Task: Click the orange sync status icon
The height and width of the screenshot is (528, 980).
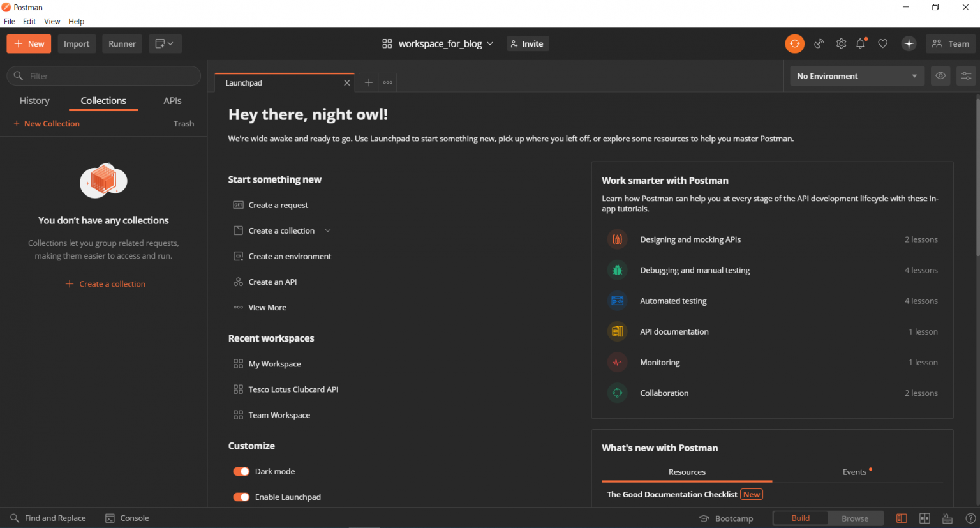Action: 794,43
